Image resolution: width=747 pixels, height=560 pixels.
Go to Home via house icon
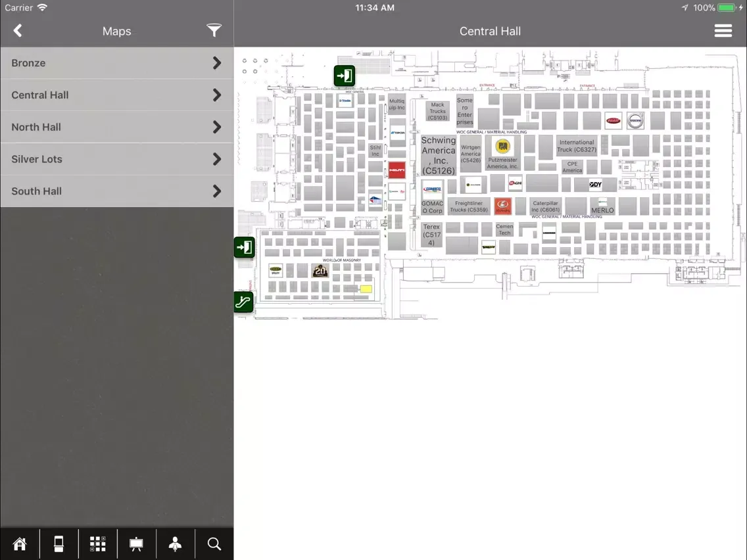point(20,544)
